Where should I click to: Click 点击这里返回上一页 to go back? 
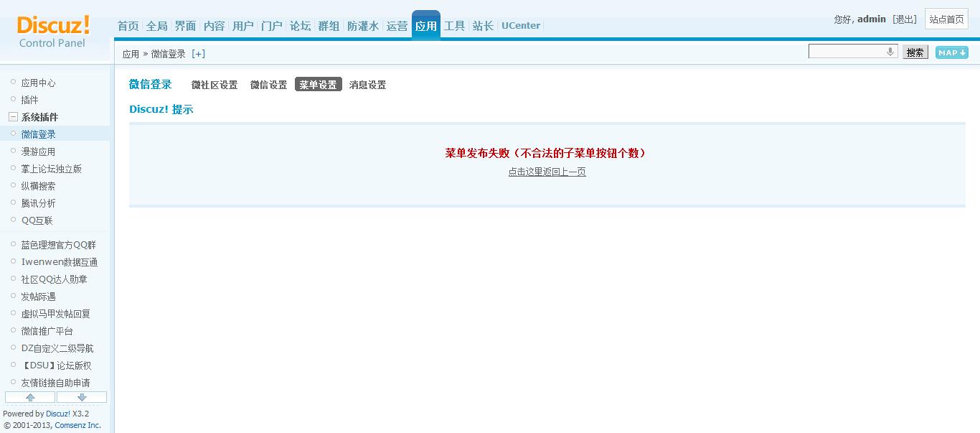coord(547,172)
